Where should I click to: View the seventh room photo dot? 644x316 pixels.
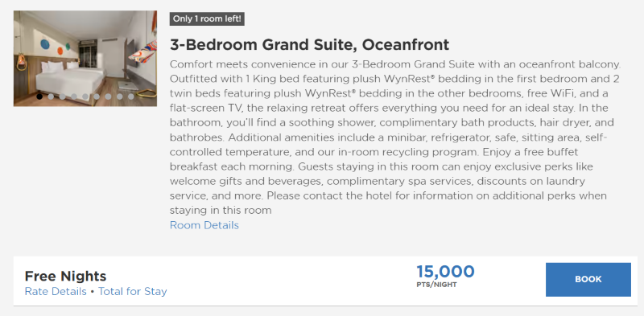pyautogui.click(x=108, y=96)
